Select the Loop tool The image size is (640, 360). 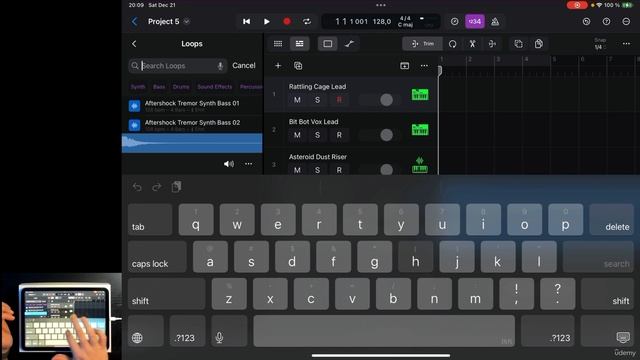pos(452,44)
